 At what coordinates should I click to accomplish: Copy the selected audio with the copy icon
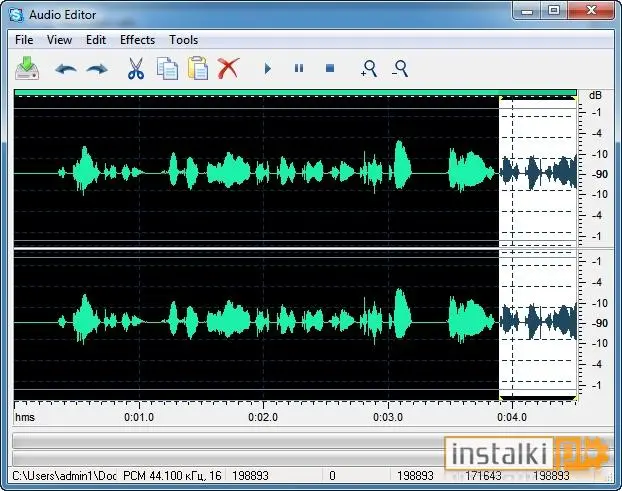tap(167, 69)
